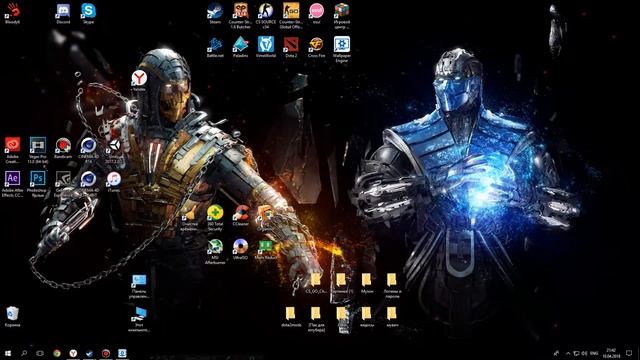Open 360 Total Security shortcut
Screen dimensions: 640x360
[x=215, y=218]
